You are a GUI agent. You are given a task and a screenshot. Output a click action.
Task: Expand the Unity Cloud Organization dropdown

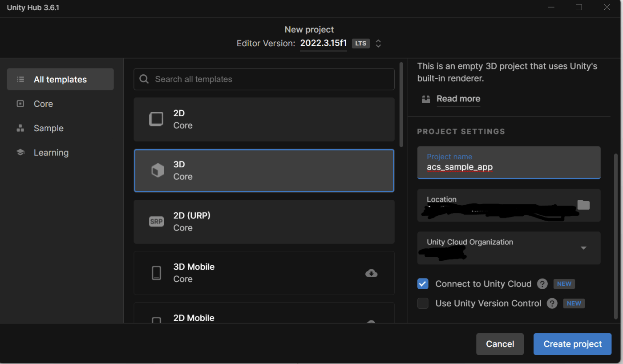583,248
